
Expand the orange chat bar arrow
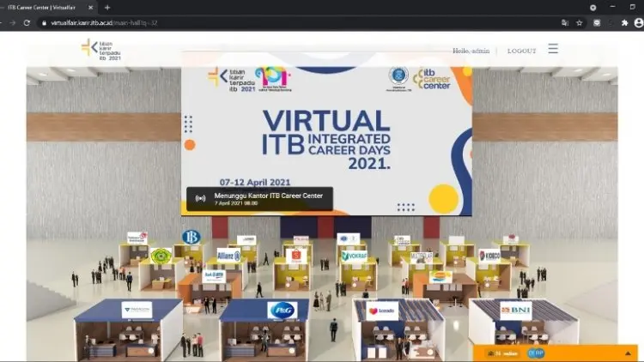click(x=628, y=353)
